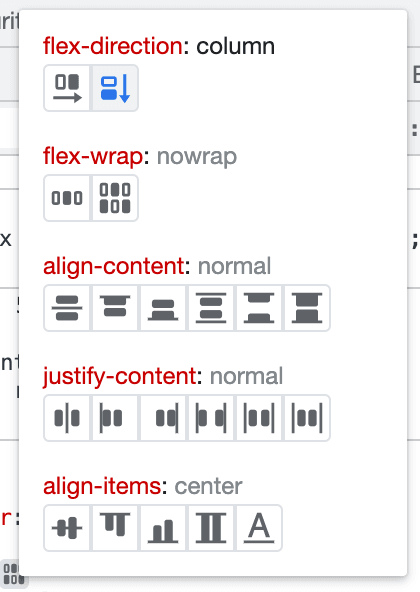Set align-items to stretch

211,528
